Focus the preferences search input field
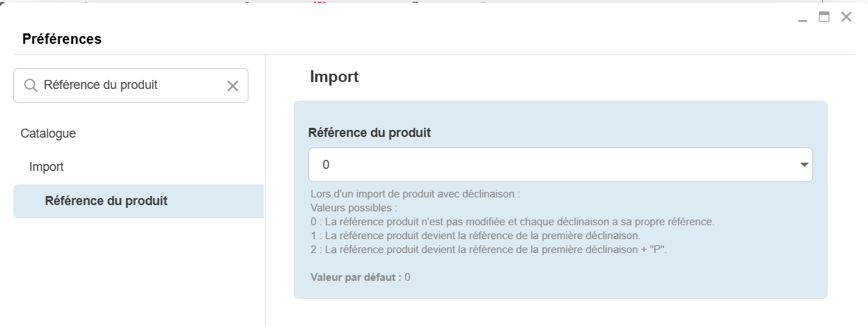The width and height of the screenshot is (868, 326). (131, 85)
